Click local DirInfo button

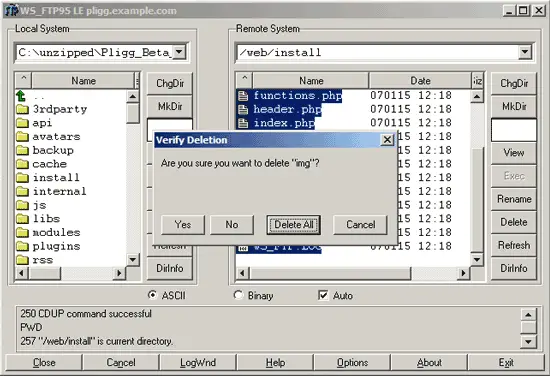(170, 268)
